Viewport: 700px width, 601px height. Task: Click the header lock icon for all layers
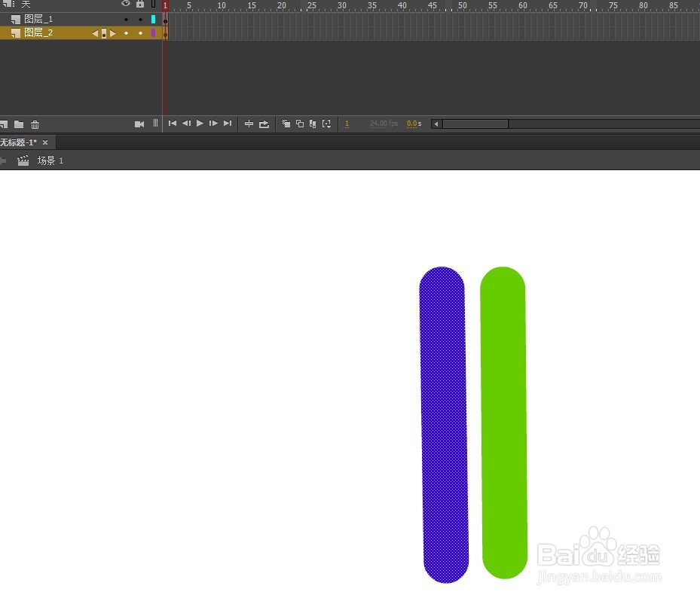click(140, 4)
